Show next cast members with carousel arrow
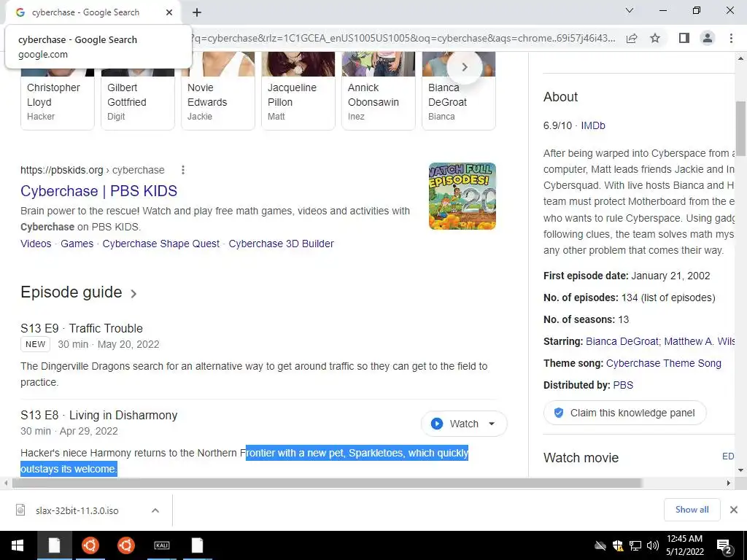The width and height of the screenshot is (747, 560). (465, 67)
